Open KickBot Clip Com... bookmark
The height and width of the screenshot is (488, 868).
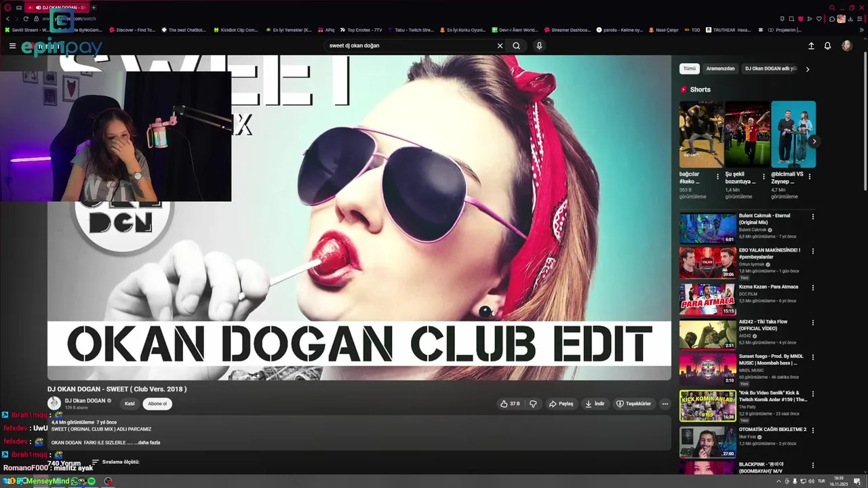[236, 30]
